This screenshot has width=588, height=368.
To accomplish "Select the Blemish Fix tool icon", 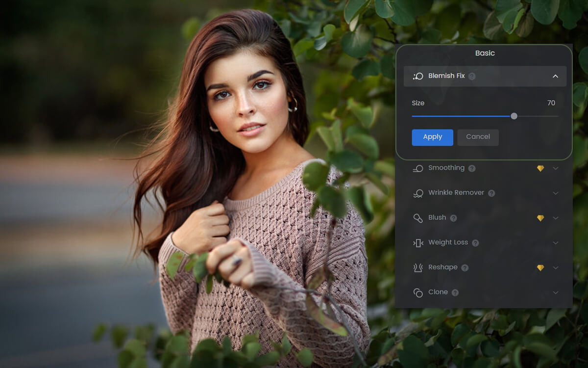I will coord(418,76).
